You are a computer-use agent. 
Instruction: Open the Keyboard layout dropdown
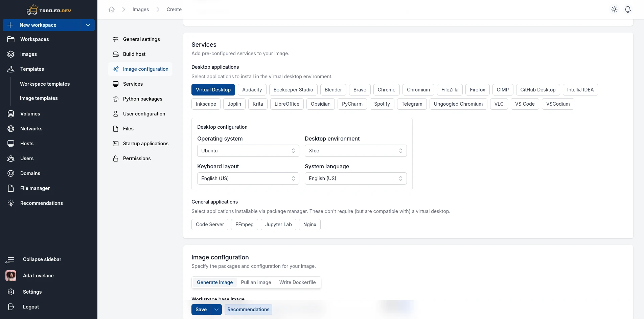(248, 178)
